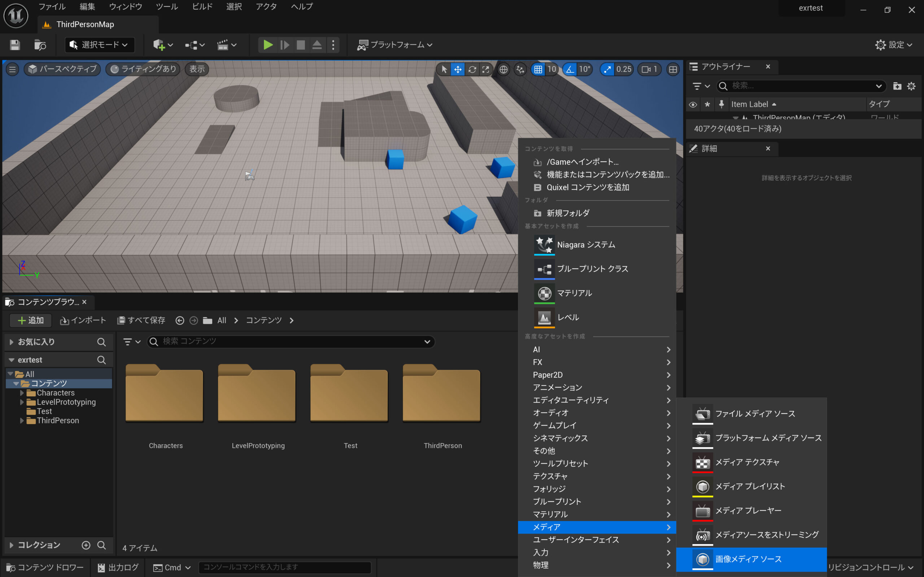924x577 pixels.
Task: Open the Build menu
Action: click(202, 6)
